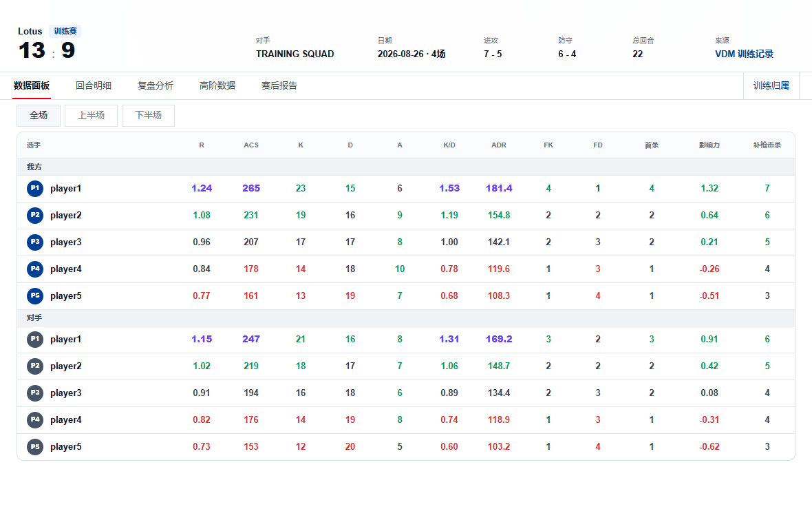This screenshot has height=509, width=812.
Task: Select the 下半场 filter button
Action: click(x=148, y=115)
